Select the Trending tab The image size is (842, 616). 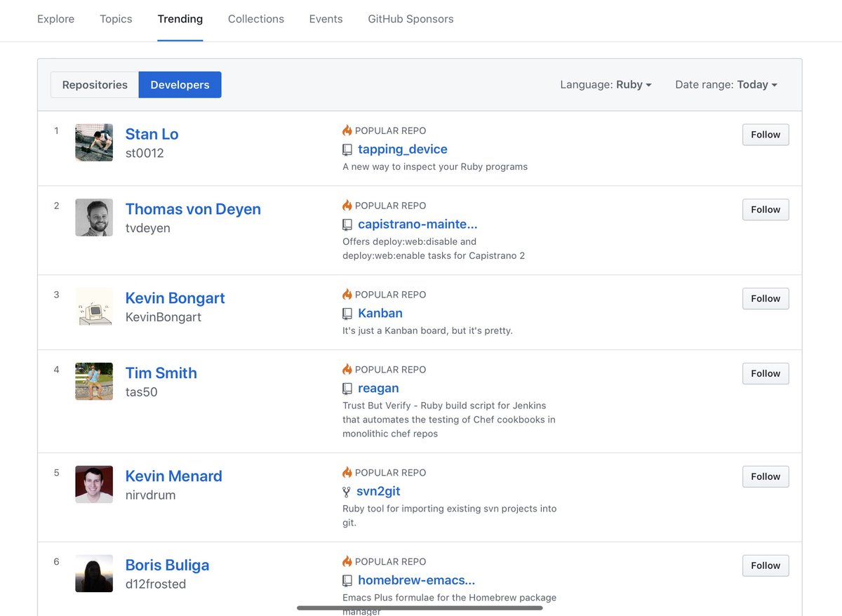tap(180, 19)
